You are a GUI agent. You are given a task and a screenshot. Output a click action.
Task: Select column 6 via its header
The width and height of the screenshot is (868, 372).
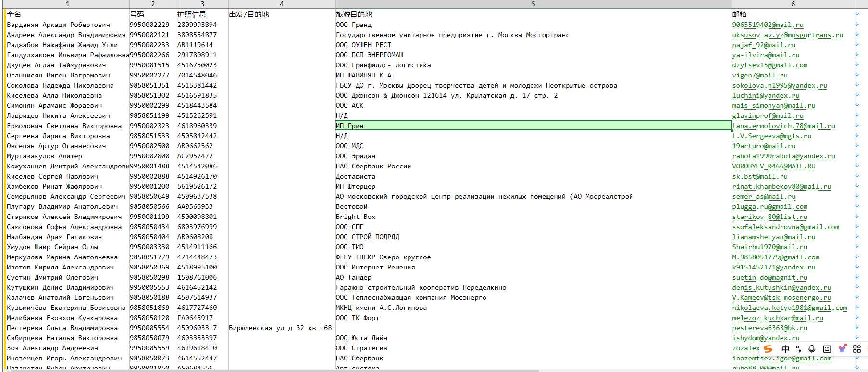(793, 4)
